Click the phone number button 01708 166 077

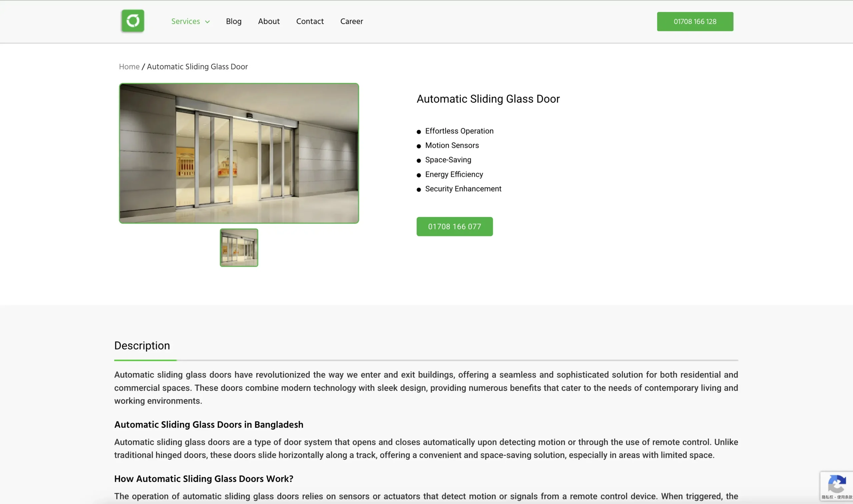454,226
